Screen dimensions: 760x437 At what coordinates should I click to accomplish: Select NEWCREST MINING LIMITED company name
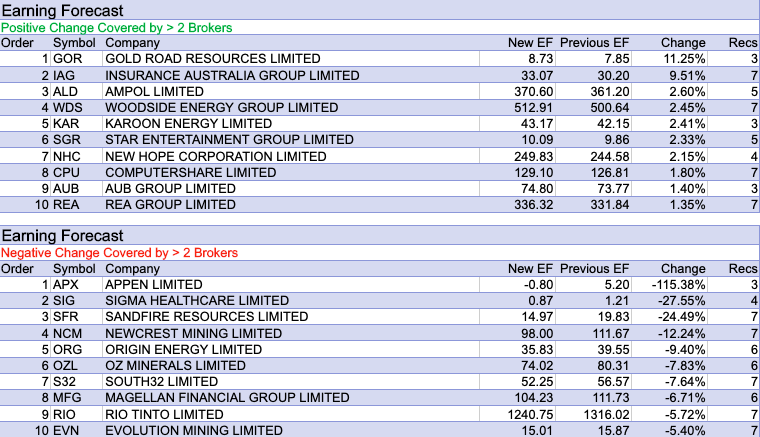pos(193,333)
